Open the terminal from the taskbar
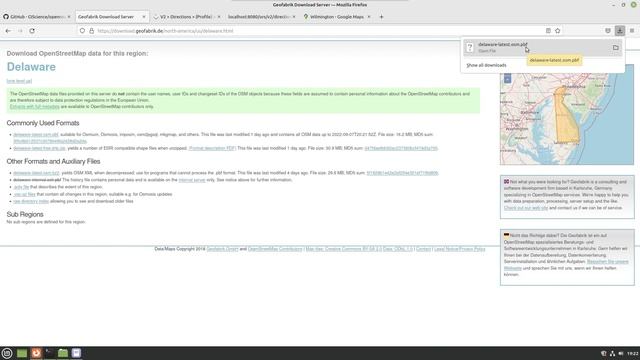The image size is (640, 360). point(49,353)
